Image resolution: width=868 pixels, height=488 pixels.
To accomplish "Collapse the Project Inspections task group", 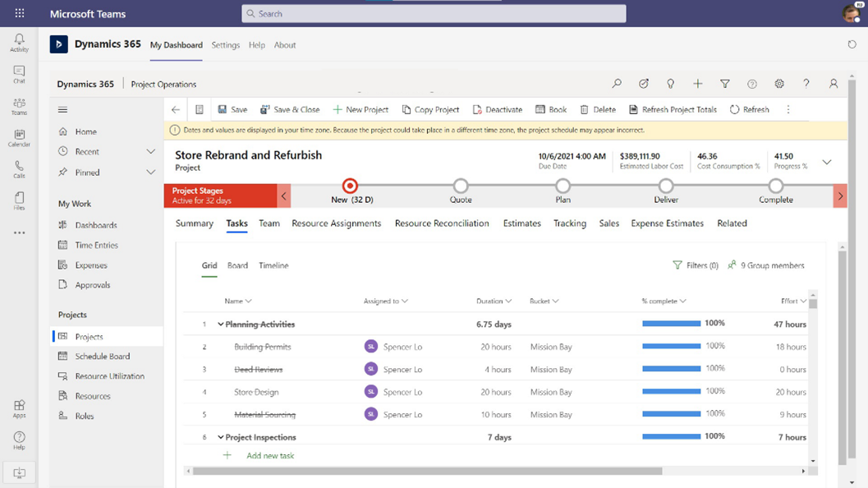I will (x=220, y=437).
